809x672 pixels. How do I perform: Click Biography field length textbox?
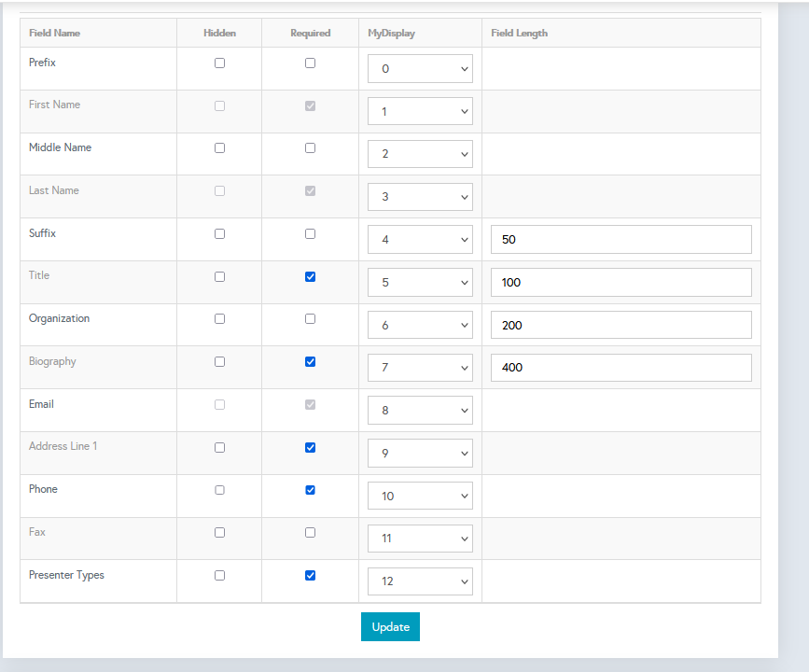pyautogui.click(x=621, y=368)
